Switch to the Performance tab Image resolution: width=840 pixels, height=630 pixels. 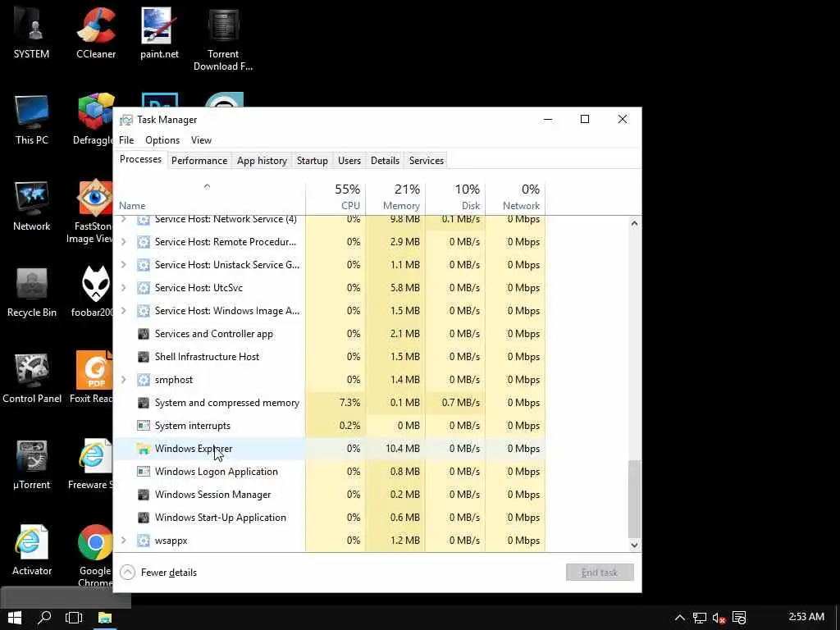pyautogui.click(x=199, y=161)
